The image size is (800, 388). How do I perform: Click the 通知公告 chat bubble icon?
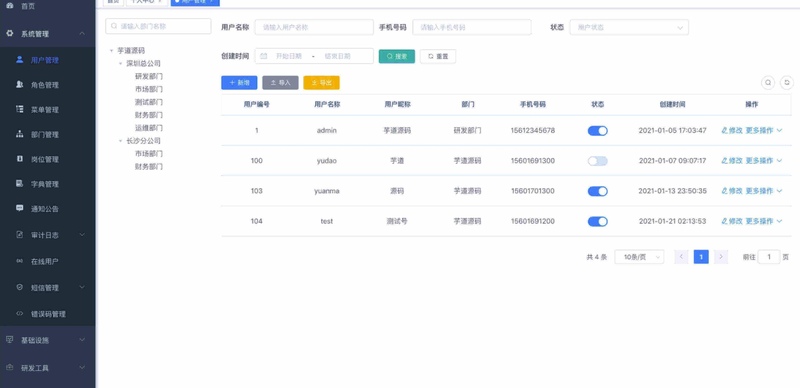coord(20,208)
